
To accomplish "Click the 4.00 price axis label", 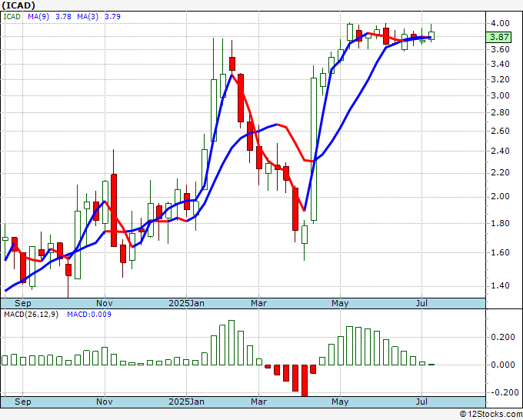I will click(500, 23).
